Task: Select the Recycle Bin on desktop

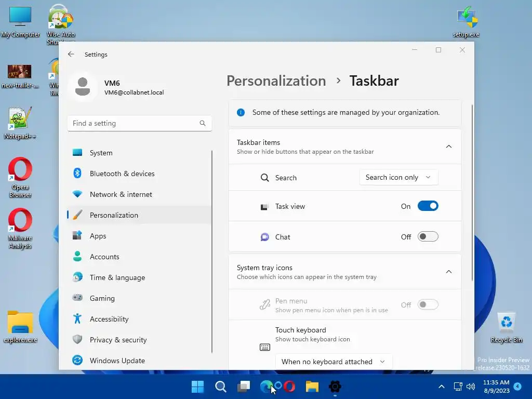Action: (506, 328)
